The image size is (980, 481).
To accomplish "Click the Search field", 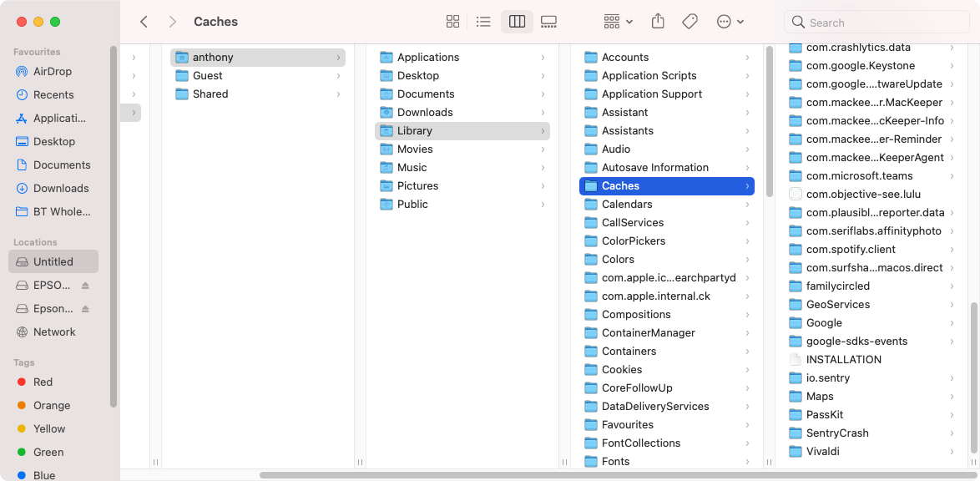I will (876, 23).
